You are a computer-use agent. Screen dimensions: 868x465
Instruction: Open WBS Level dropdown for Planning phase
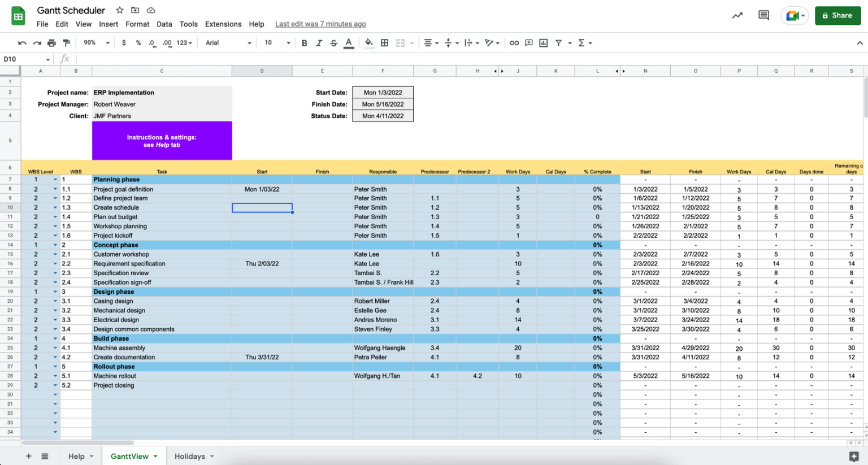pyautogui.click(x=55, y=180)
